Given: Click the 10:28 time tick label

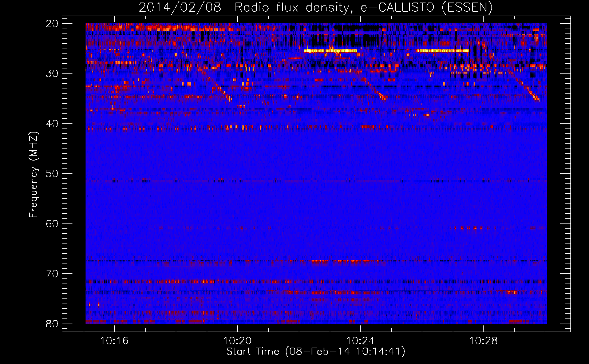Looking at the screenshot, I should coord(483,341).
